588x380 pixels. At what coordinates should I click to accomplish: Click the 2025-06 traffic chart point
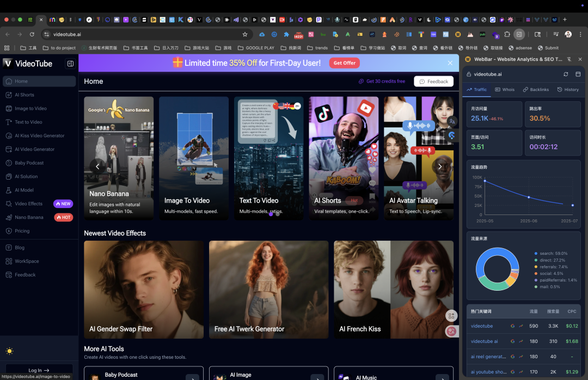[x=529, y=197]
